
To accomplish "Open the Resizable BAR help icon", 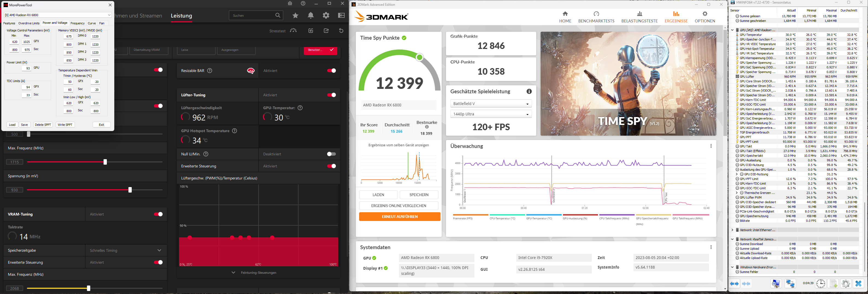I will click(x=210, y=71).
